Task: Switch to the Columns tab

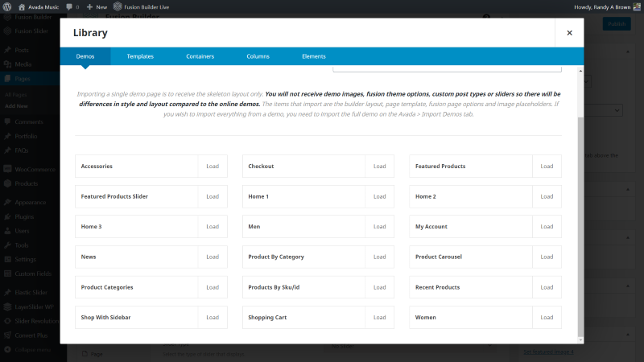Action: pos(258,56)
